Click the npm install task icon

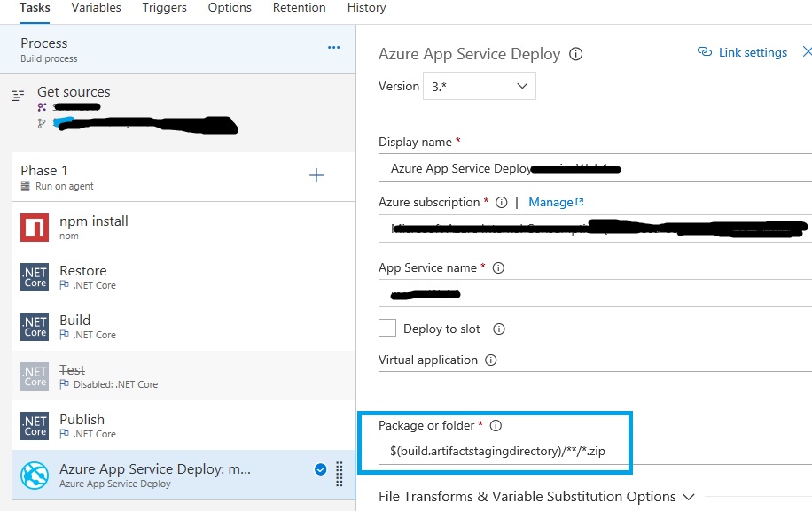[x=35, y=228]
